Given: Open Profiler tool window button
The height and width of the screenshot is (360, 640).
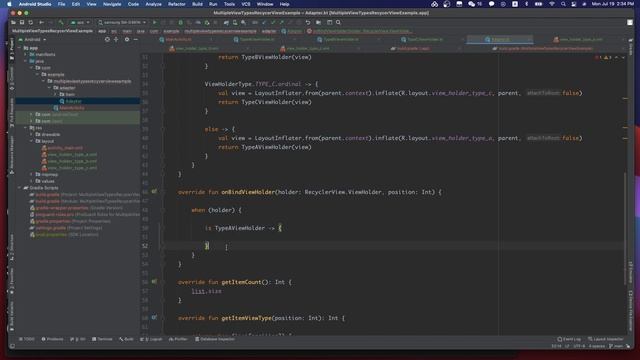Looking at the screenshot, I should pyautogui.click(x=178, y=339).
